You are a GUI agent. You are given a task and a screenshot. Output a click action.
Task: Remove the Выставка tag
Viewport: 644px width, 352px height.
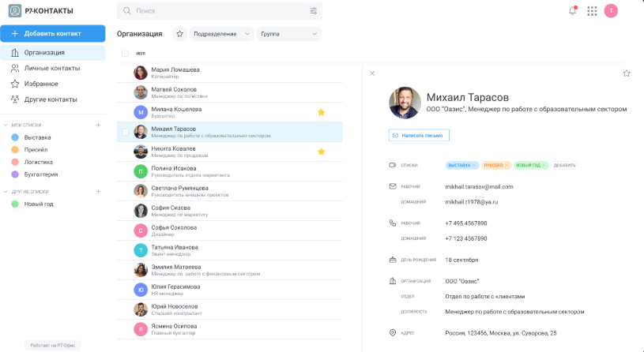(x=474, y=165)
